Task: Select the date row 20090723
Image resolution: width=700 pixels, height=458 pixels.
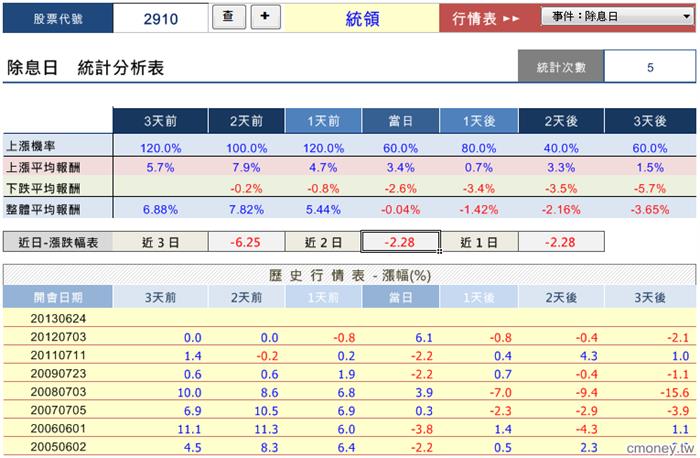Action: pos(349,374)
